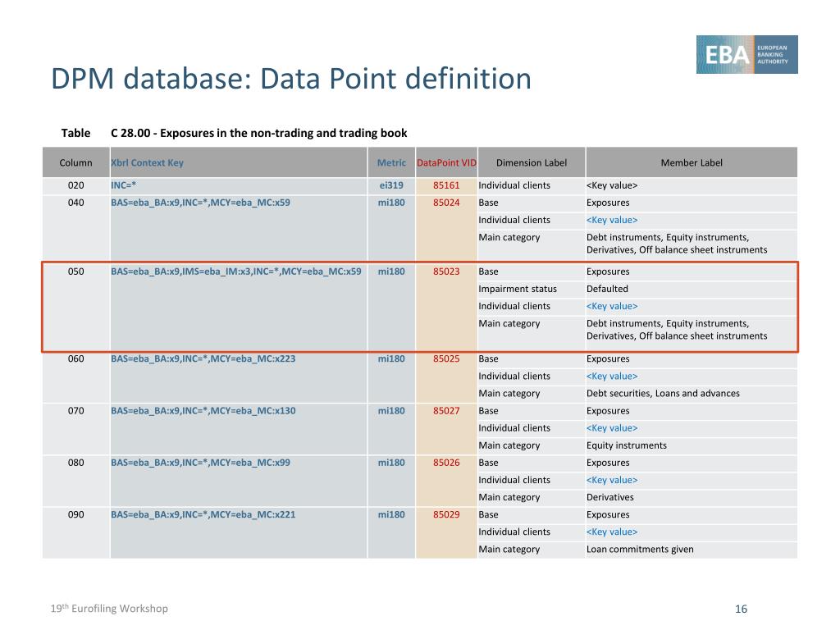Click the 'Main category' label in row 070
The image size is (840, 630).
pyautogui.click(x=509, y=445)
